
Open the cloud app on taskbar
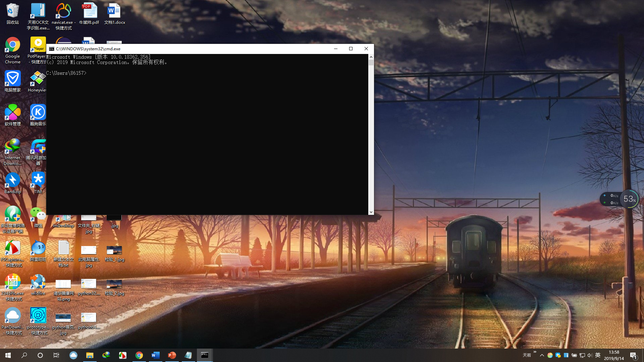coord(73,355)
